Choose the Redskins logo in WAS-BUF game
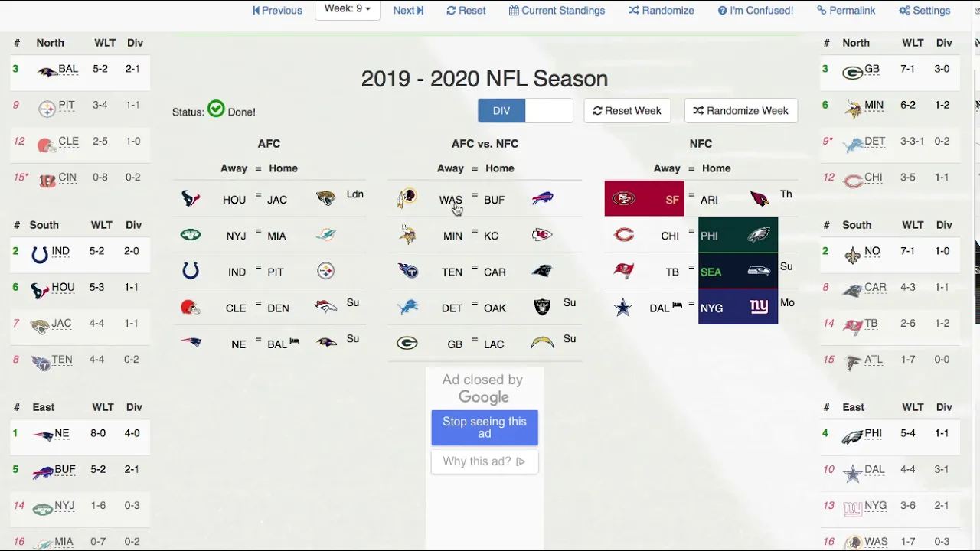 click(x=407, y=199)
